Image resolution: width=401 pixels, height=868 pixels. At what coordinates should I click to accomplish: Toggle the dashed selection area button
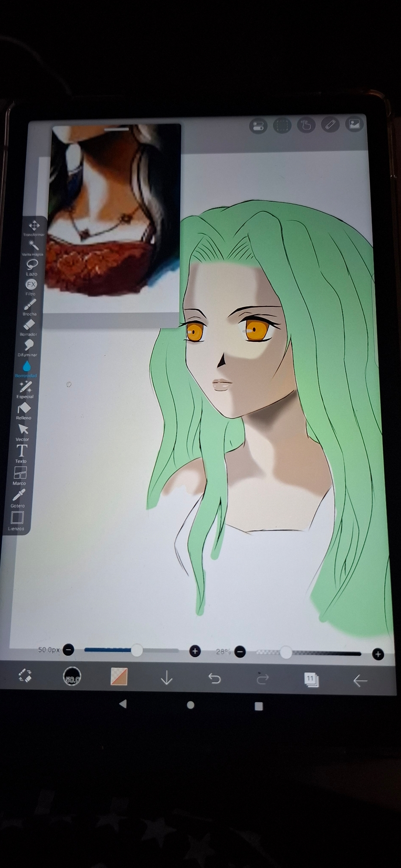click(x=282, y=126)
